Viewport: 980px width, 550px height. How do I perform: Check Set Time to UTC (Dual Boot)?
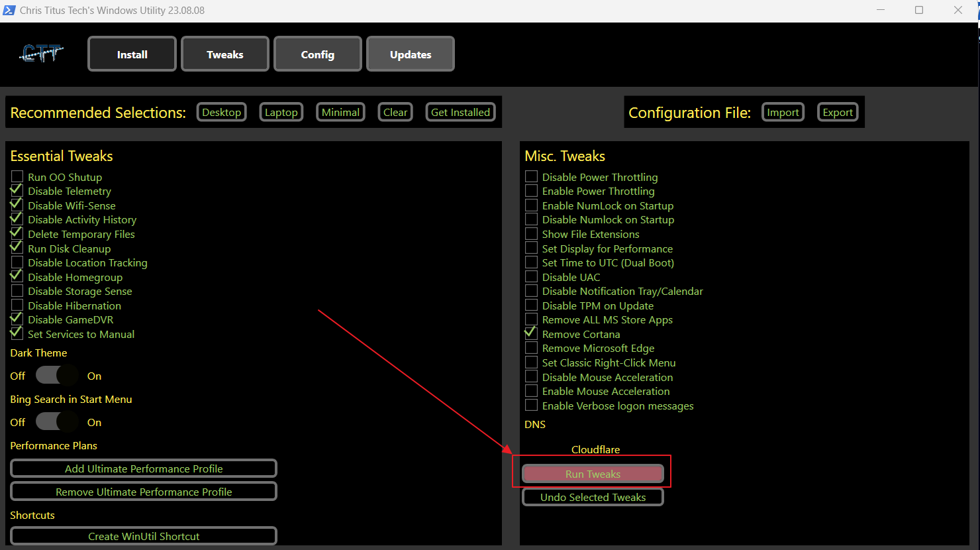(531, 262)
